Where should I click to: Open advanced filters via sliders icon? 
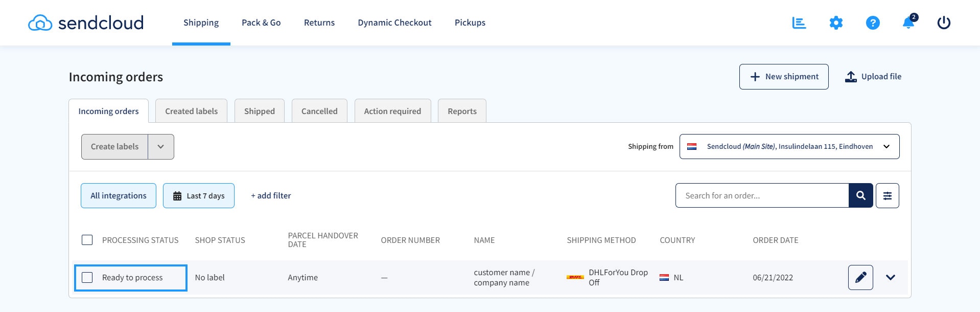point(888,195)
